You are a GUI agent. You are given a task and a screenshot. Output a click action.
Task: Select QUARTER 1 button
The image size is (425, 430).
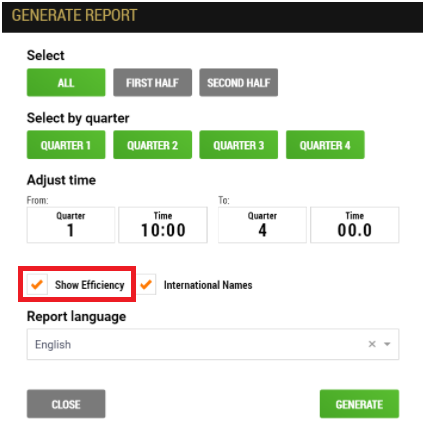(66, 145)
